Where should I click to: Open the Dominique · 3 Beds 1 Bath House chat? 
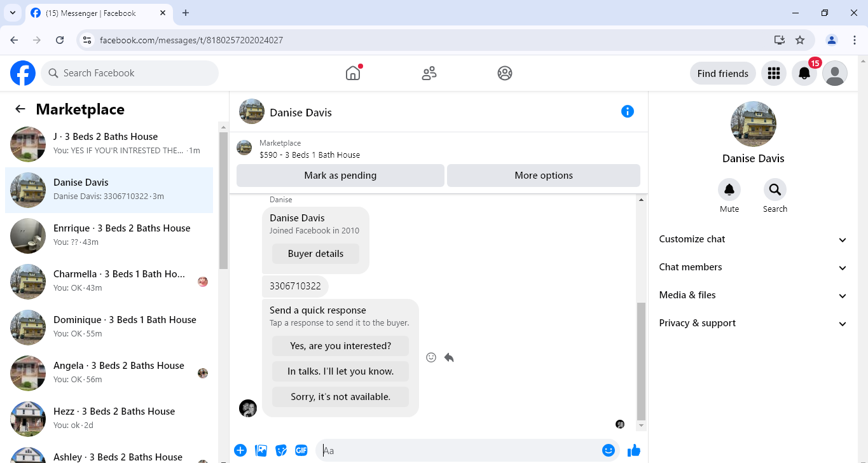pyautogui.click(x=109, y=327)
